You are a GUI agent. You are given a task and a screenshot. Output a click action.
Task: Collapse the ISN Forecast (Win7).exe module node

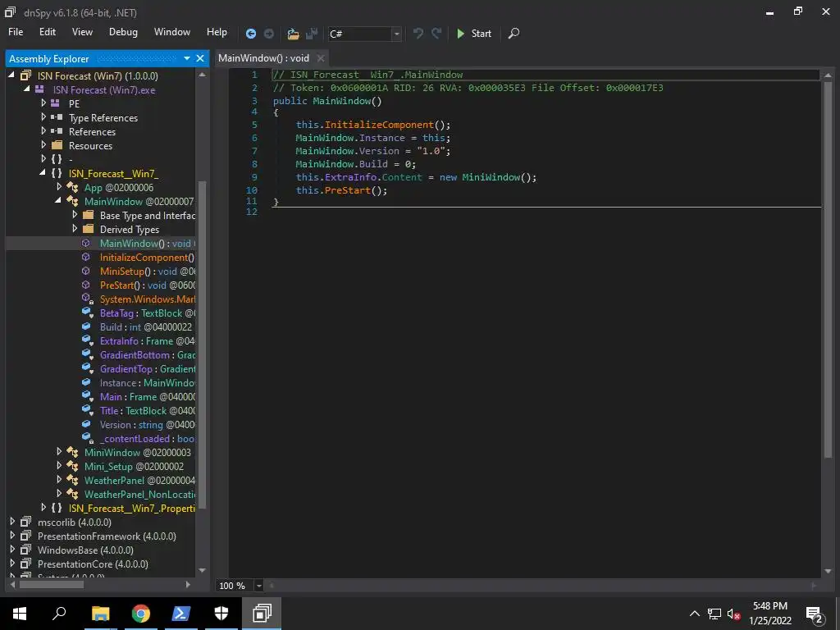tap(27, 89)
